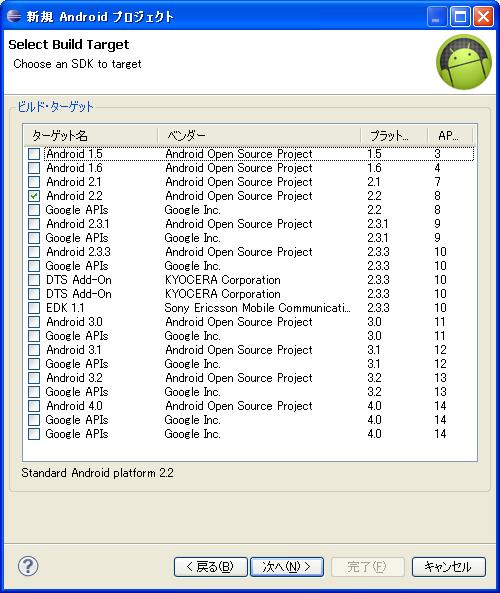Screen dimensions: 500x593
Task: Click the greyed 完了(F) finish button
Action: 368,567
